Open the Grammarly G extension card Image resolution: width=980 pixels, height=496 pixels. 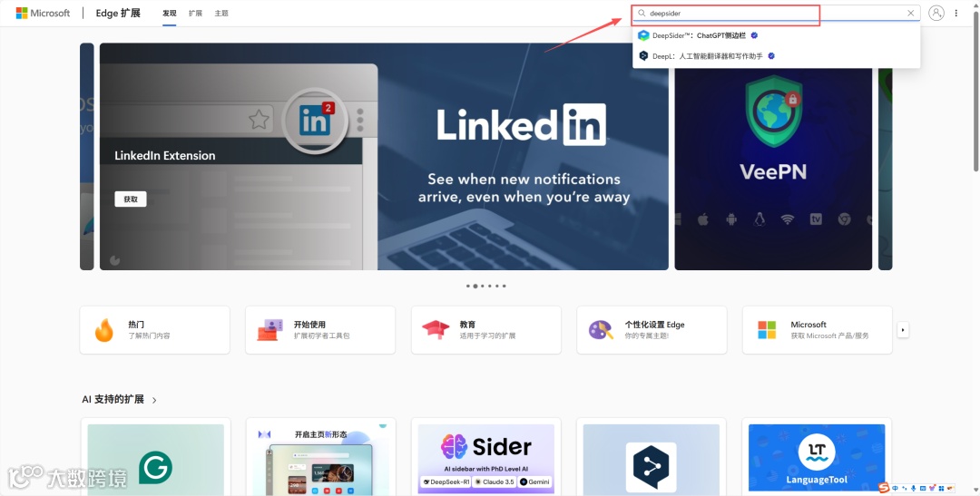coord(156,457)
